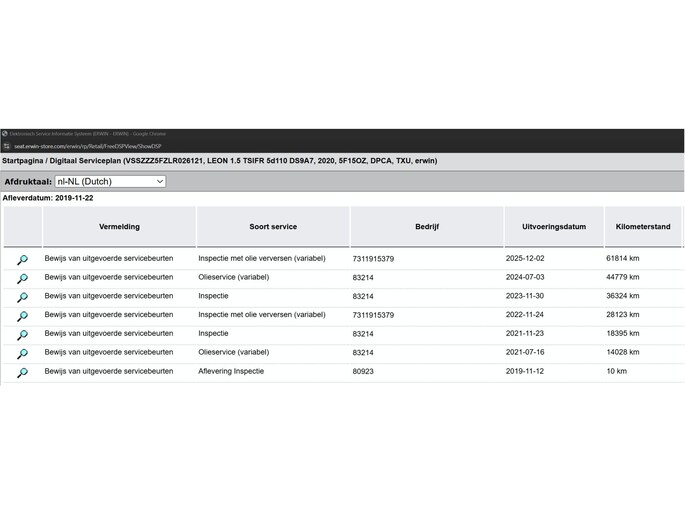685x514 pixels.
Task: Open details of the 2025-12-02 service entry
Action: (22, 260)
